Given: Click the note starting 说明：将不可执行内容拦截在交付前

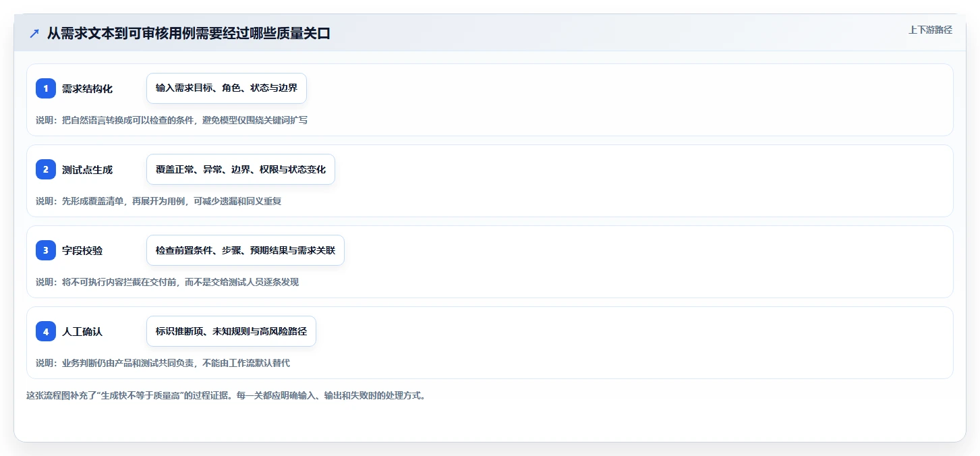Looking at the screenshot, I should coord(167,282).
